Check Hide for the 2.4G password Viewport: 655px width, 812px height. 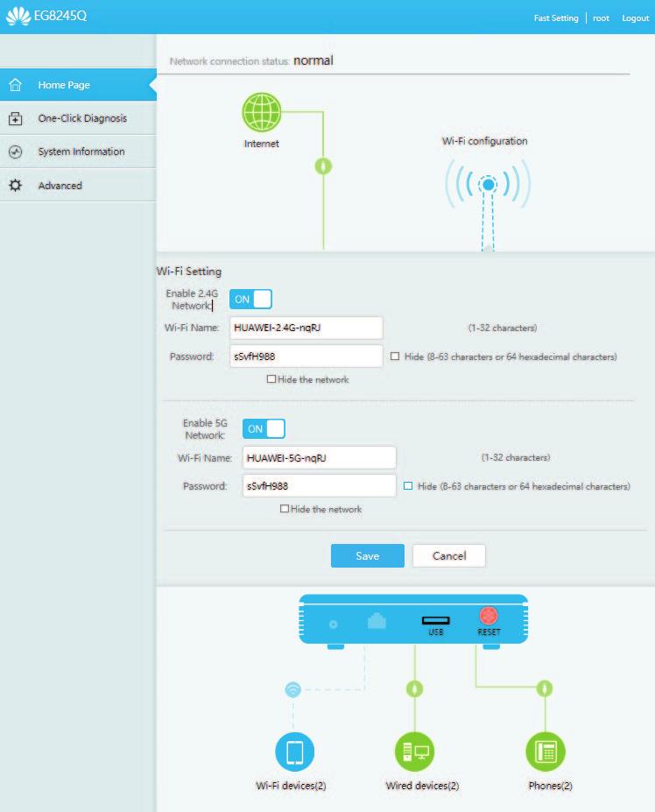tap(395, 357)
